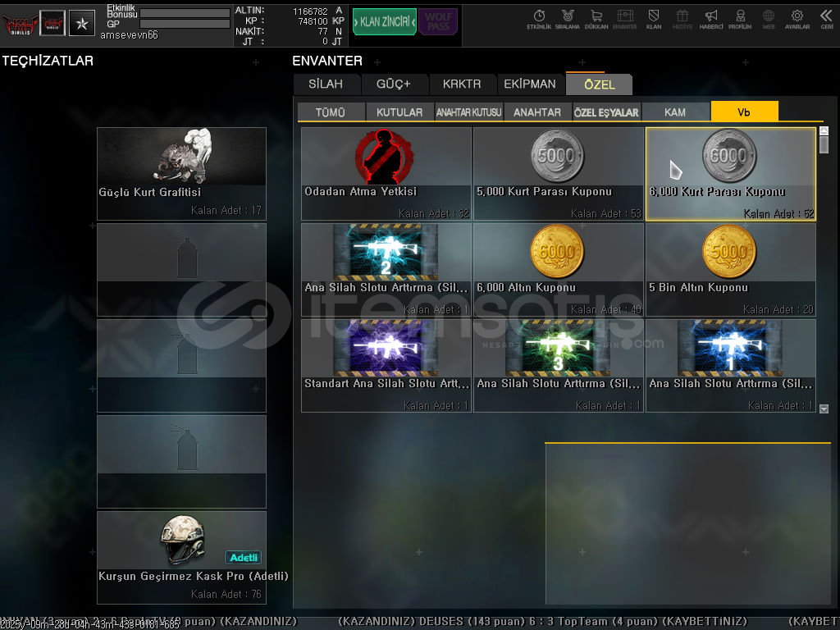Switch to the ÖZEL tab

600,84
